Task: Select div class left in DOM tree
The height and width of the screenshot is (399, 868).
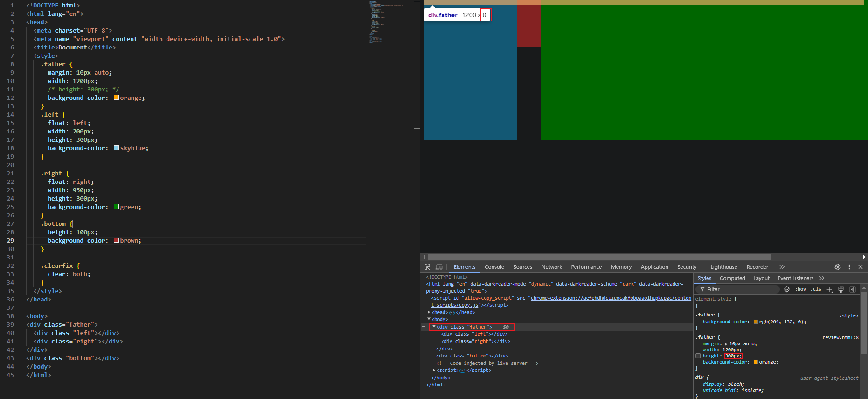Action: pos(474,334)
